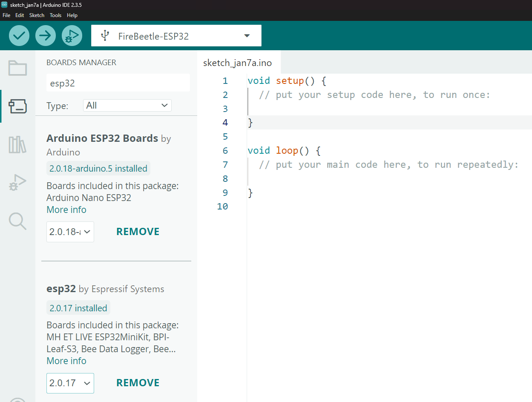Remove the Arduino ESP32 Boards package
The height and width of the screenshot is (402, 532).
(138, 232)
